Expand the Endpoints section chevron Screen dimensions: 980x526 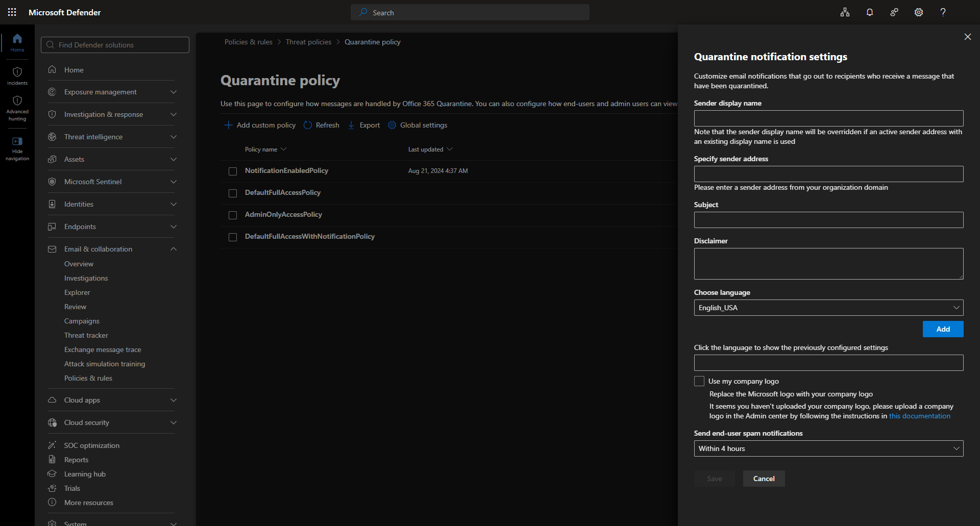(x=174, y=227)
